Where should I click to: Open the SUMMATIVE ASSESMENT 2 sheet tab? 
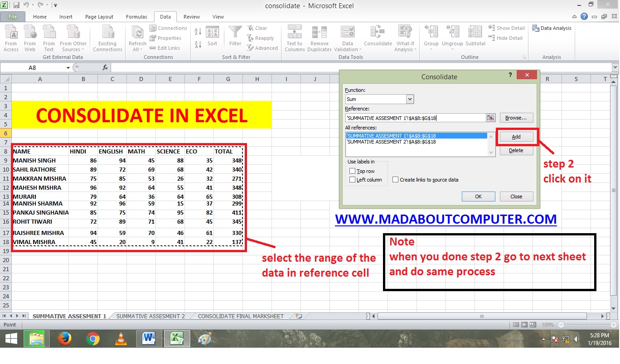[150, 316]
